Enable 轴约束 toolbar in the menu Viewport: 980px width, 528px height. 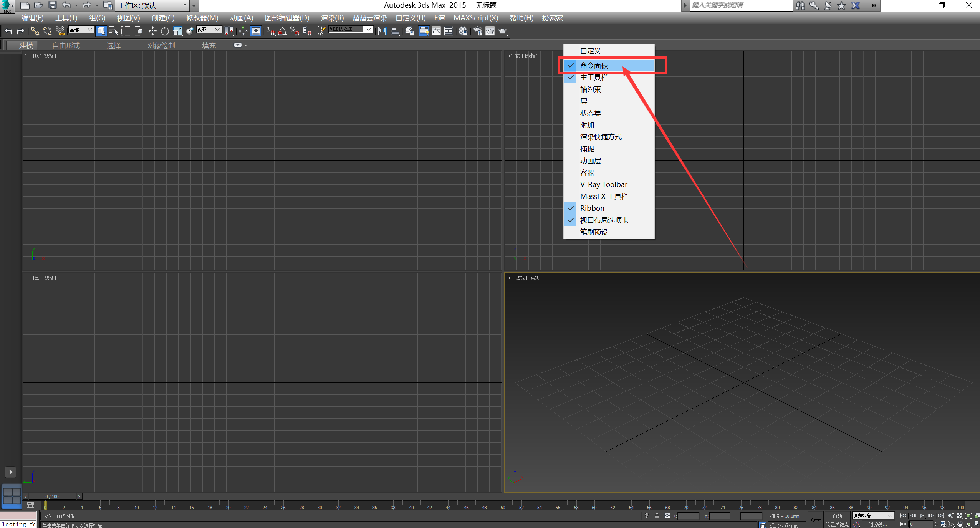(x=609, y=89)
